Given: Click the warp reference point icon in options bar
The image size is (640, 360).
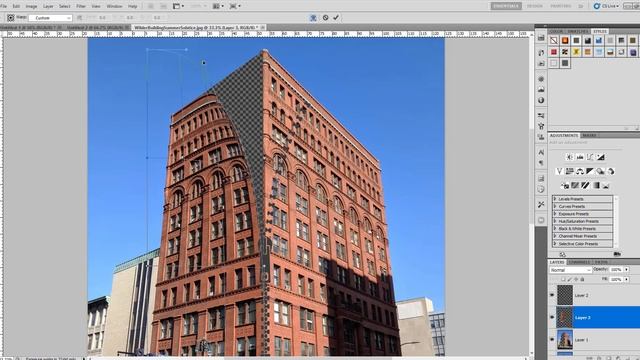Looking at the screenshot, I should (11, 18).
